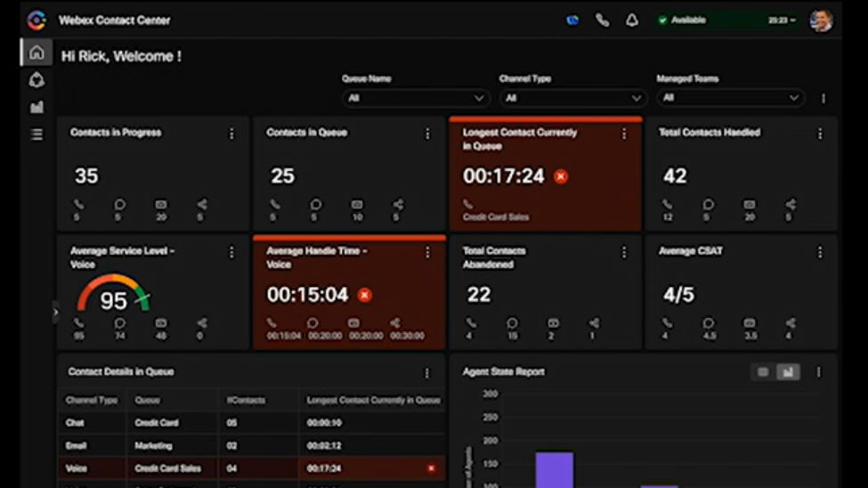Click social share icon in Average CSAT card
Viewport: 868px width, 488px height.
click(791, 323)
